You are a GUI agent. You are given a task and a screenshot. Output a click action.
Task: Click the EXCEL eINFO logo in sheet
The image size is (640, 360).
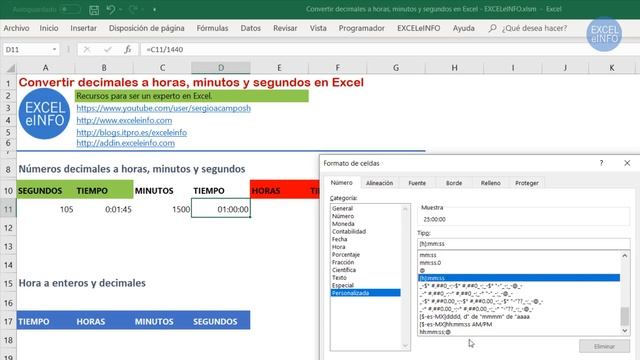[44, 114]
